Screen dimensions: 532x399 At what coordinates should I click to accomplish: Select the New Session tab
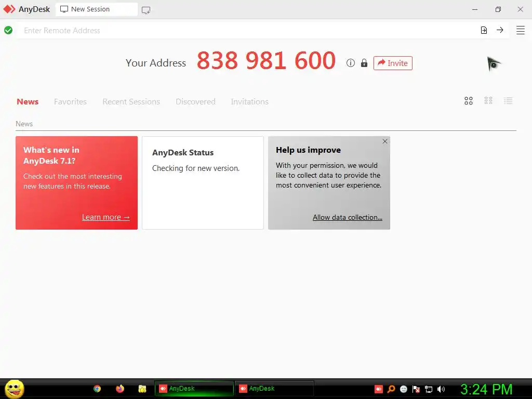point(97,9)
